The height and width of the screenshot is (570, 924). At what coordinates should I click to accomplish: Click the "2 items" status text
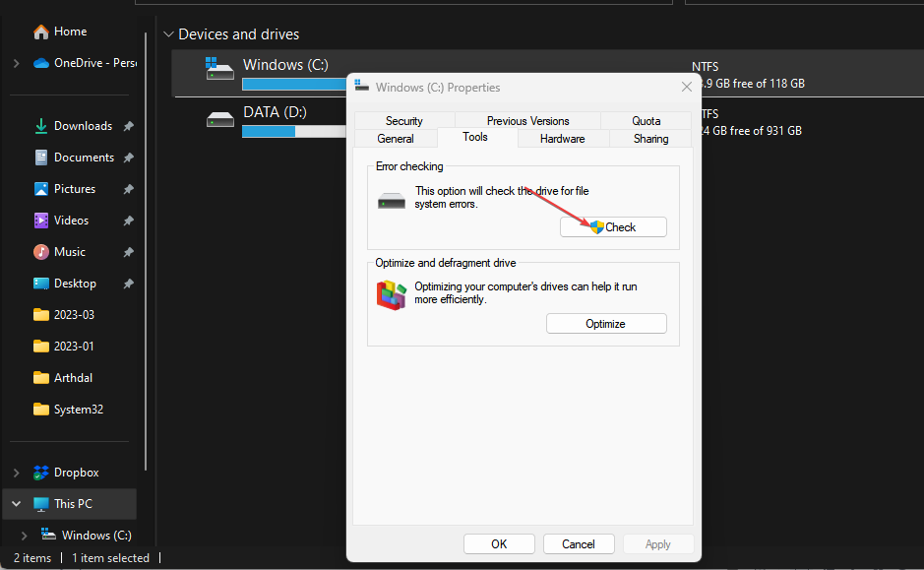point(32,557)
